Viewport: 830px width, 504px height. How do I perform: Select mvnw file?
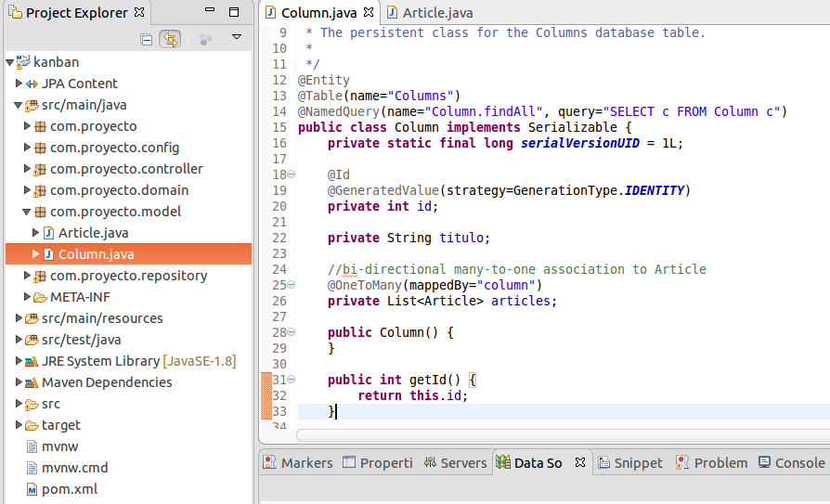[x=59, y=446]
